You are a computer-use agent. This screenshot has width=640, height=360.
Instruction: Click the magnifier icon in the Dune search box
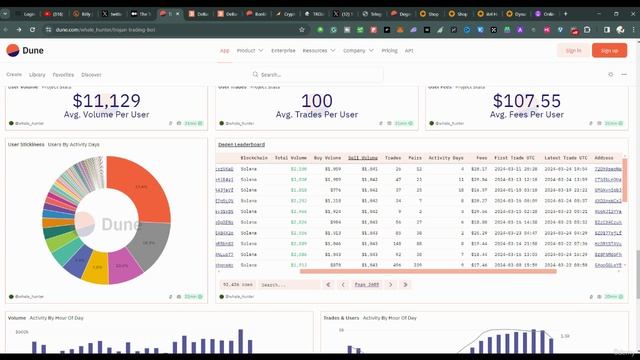coord(255,75)
